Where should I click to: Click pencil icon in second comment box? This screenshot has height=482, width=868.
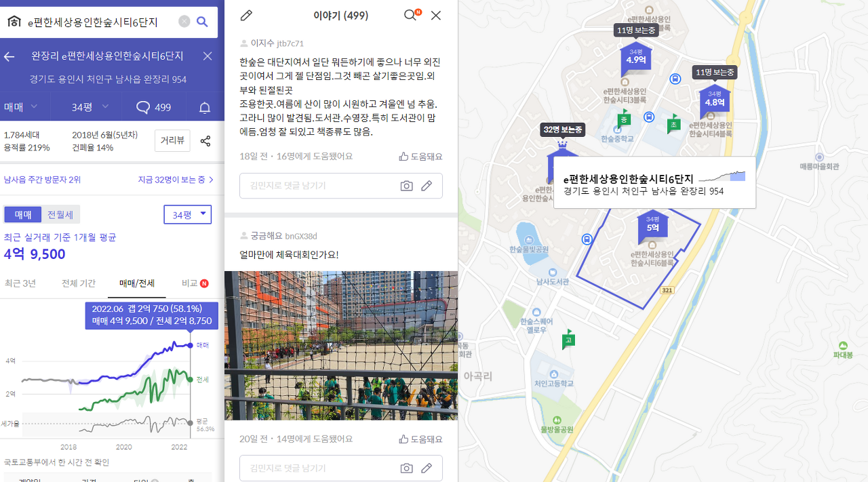(427, 468)
